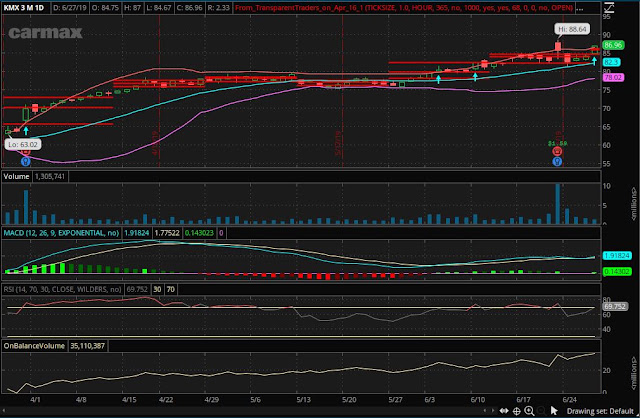This screenshot has height=418, width=640.
Task: Click the MACD (12, 26, 9, EXPONENTIAL, no) label
Action: 61,233
